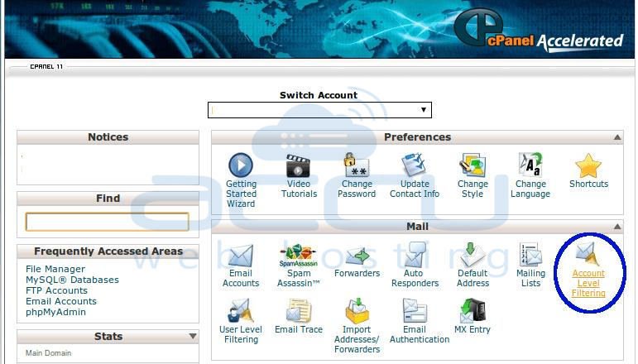The width and height of the screenshot is (638, 364).
Task: Click the Find search field
Action: pyautogui.click(x=108, y=222)
